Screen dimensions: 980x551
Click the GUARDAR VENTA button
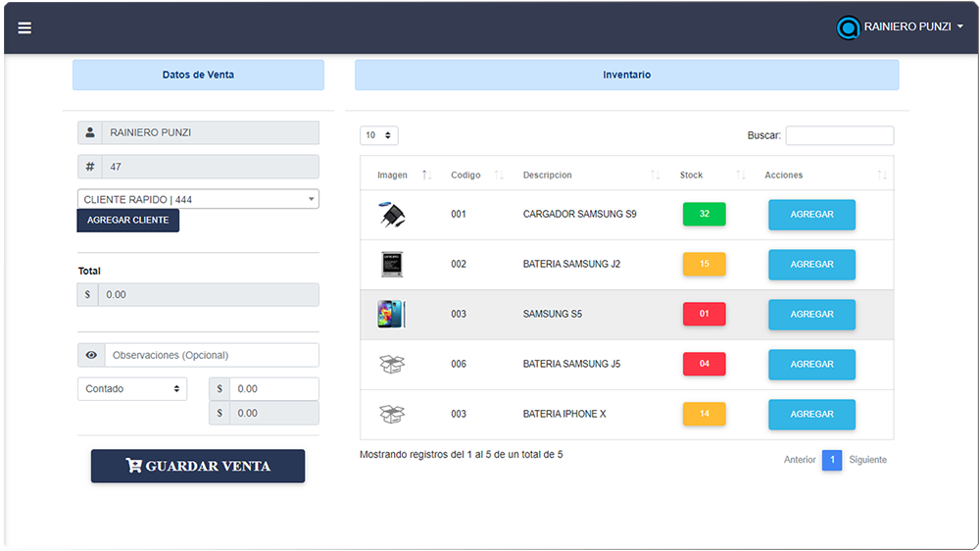click(x=198, y=466)
